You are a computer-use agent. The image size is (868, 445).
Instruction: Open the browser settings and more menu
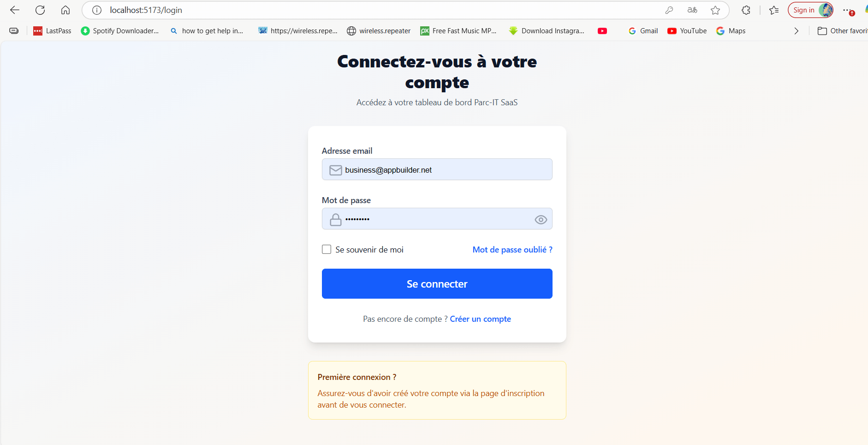pyautogui.click(x=847, y=10)
